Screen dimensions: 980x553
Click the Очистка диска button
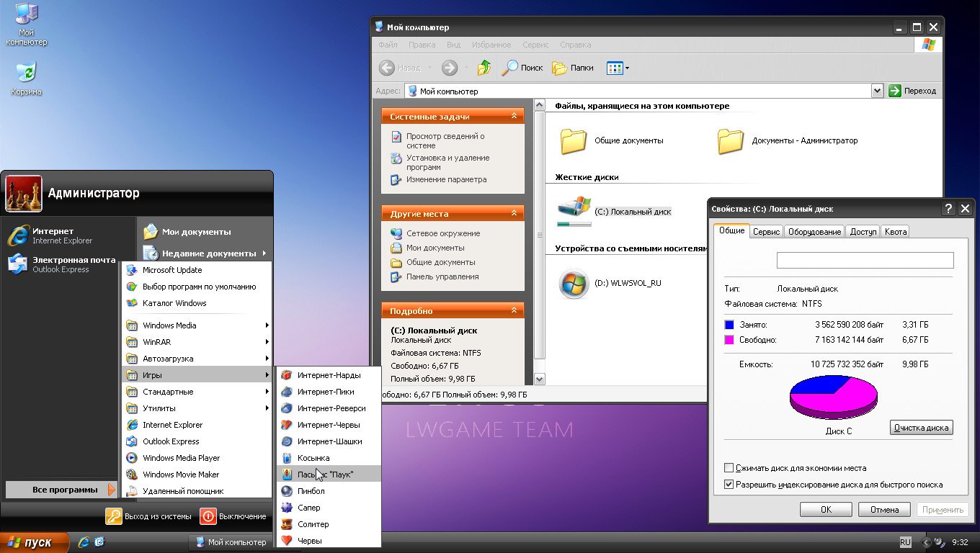[921, 428]
